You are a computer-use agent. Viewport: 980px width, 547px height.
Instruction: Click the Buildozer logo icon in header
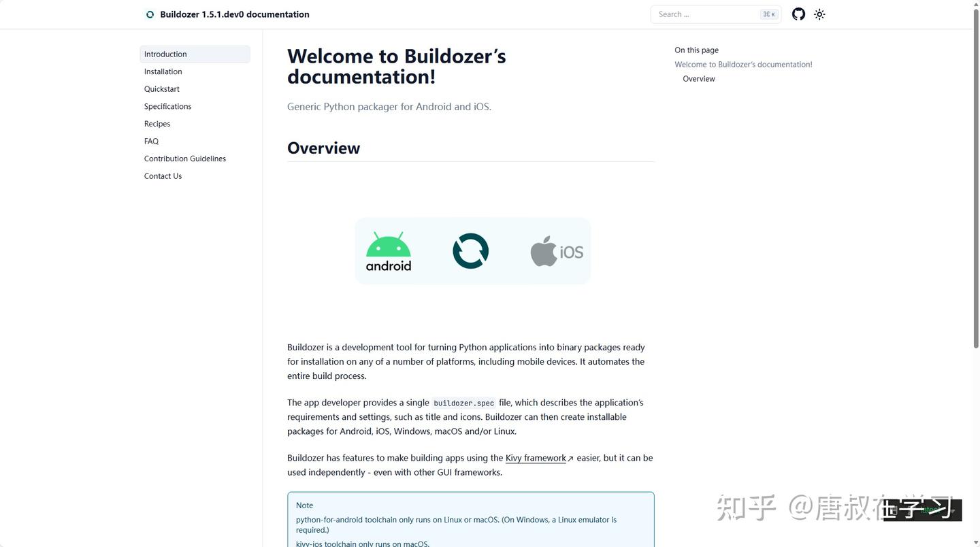point(150,14)
